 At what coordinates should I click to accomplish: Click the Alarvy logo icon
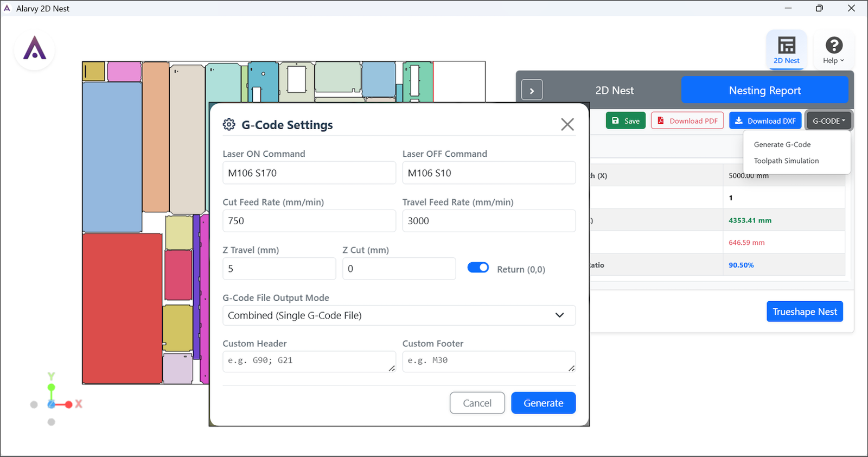point(35,49)
